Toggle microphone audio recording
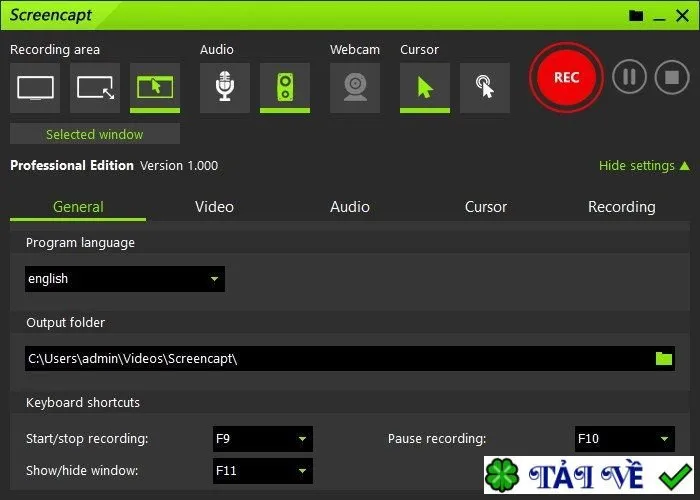The width and height of the screenshot is (700, 500). click(x=225, y=88)
